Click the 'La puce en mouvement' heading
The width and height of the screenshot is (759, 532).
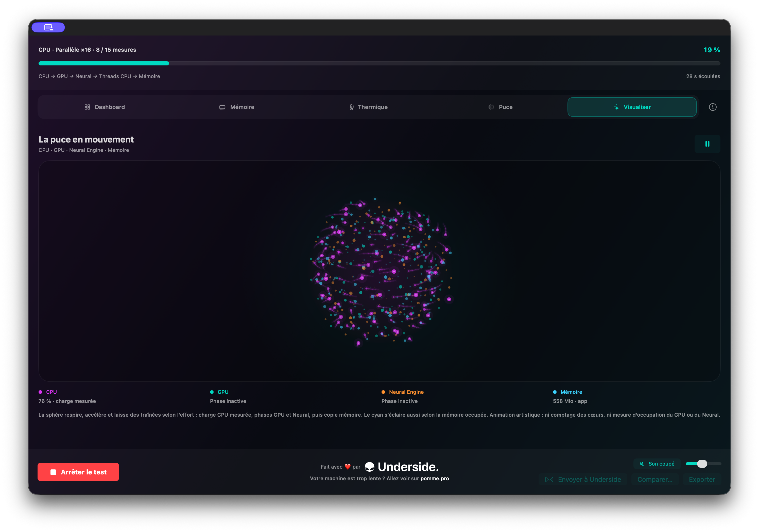pos(86,139)
